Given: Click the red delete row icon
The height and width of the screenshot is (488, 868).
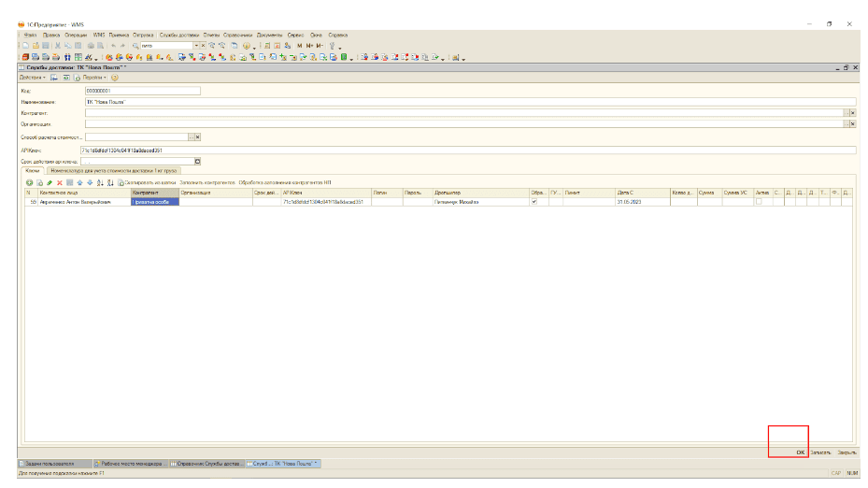Looking at the screenshot, I should click(58, 182).
